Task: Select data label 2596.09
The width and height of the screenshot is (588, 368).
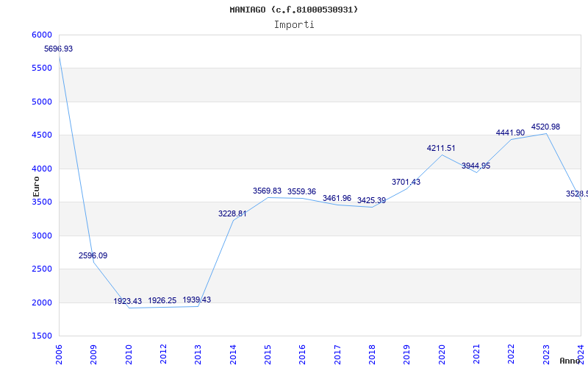Action: coord(93,255)
